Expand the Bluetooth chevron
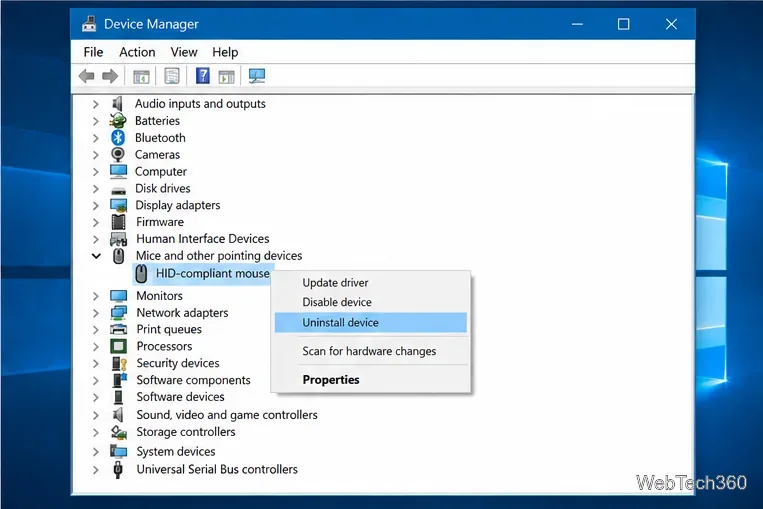Image resolution: width=763 pixels, height=509 pixels. pyautogui.click(x=96, y=138)
